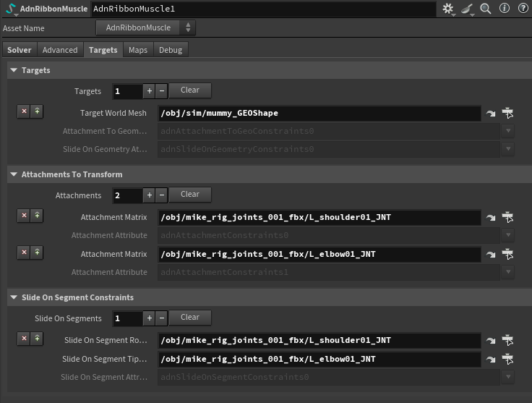
Task: Open the Asset Name AdnRibbonMuscle dropdown
Action: point(145,27)
